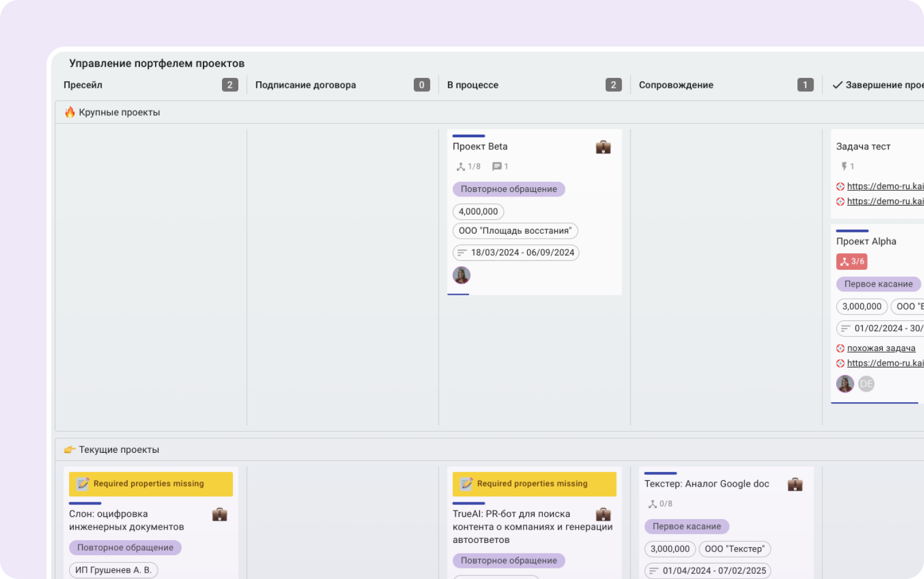Click assignee avatar on Проект Beta card
924x579 pixels.
[x=461, y=276]
